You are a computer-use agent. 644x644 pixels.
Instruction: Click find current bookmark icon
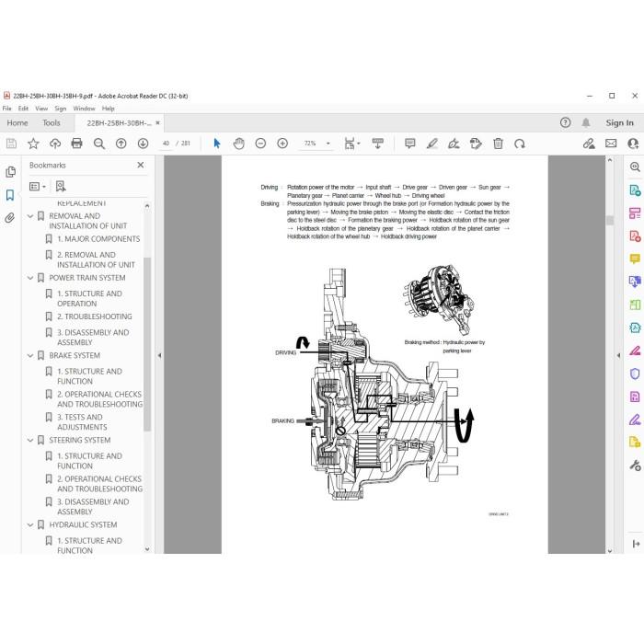[61, 187]
